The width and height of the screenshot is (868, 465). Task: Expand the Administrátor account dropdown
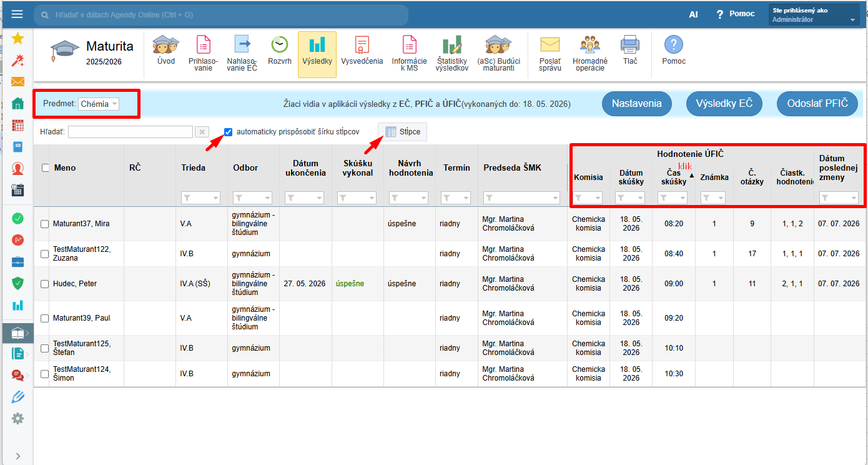pyautogui.click(x=814, y=15)
